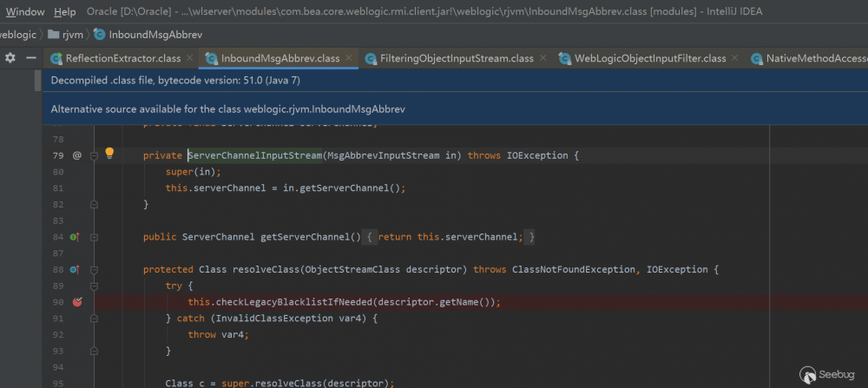Collapse the ServerChannelInputStream constructor fold on line 79

[94, 156]
